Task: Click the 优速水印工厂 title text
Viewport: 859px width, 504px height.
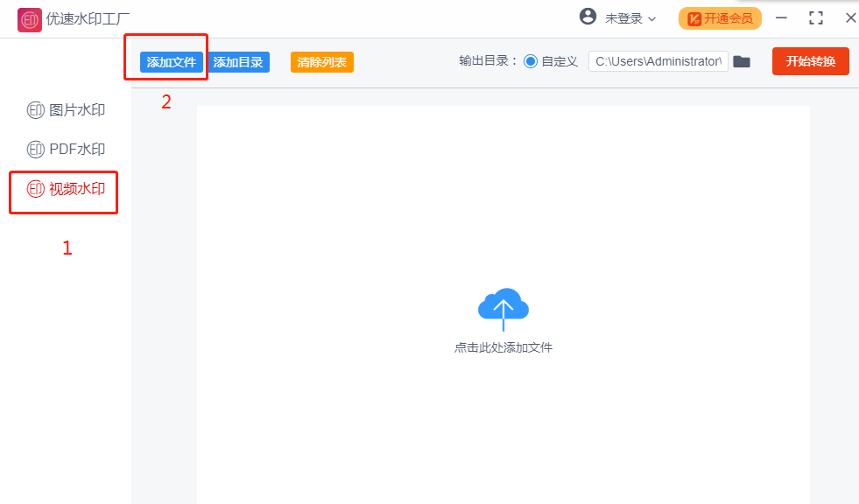Action: [88, 19]
